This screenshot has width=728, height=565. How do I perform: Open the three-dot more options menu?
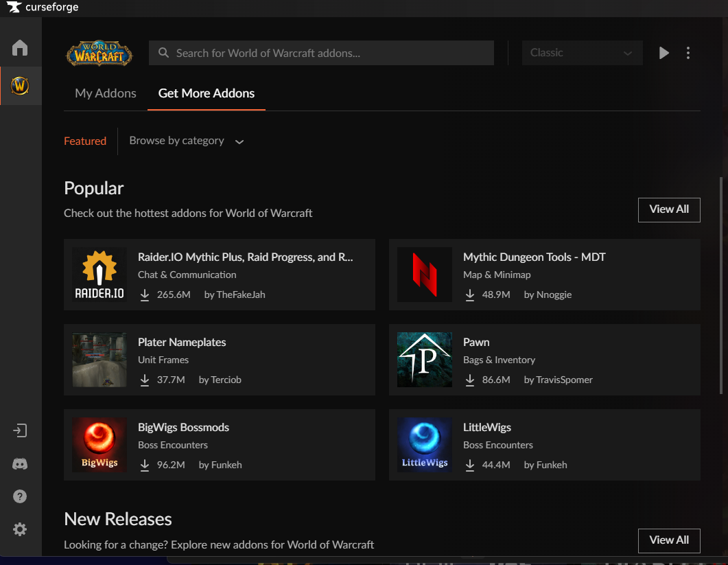[x=688, y=53]
